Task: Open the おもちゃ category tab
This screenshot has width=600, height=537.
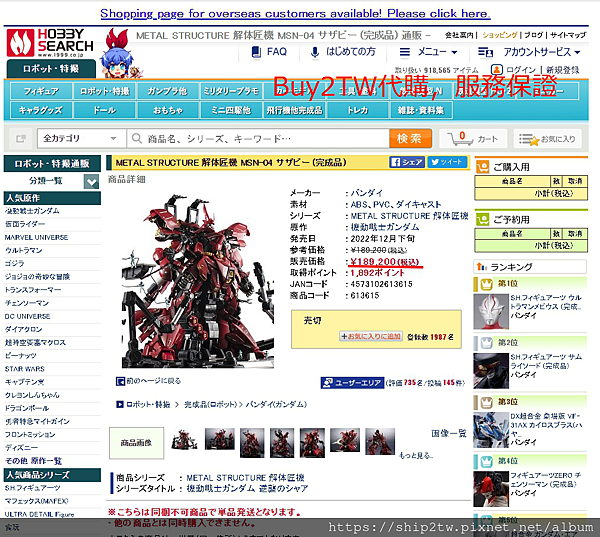Action: coord(168,110)
